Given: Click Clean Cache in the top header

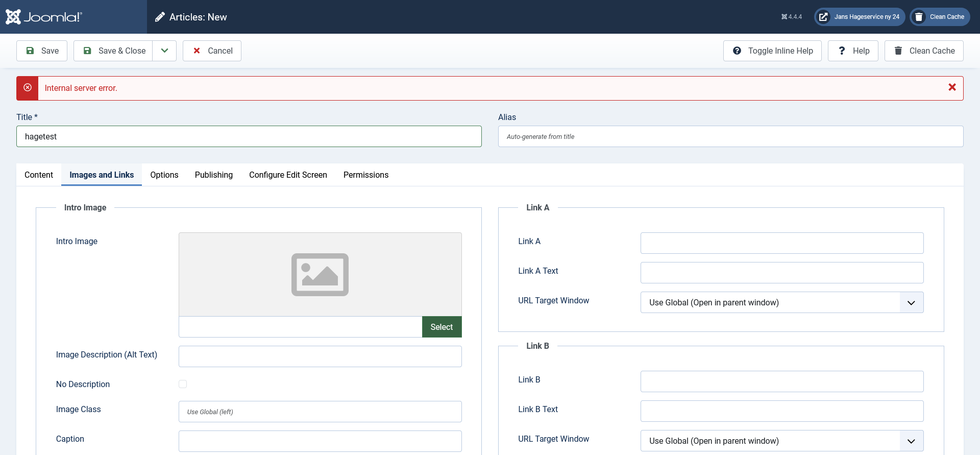Looking at the screenshot, I should coord(940,17).
